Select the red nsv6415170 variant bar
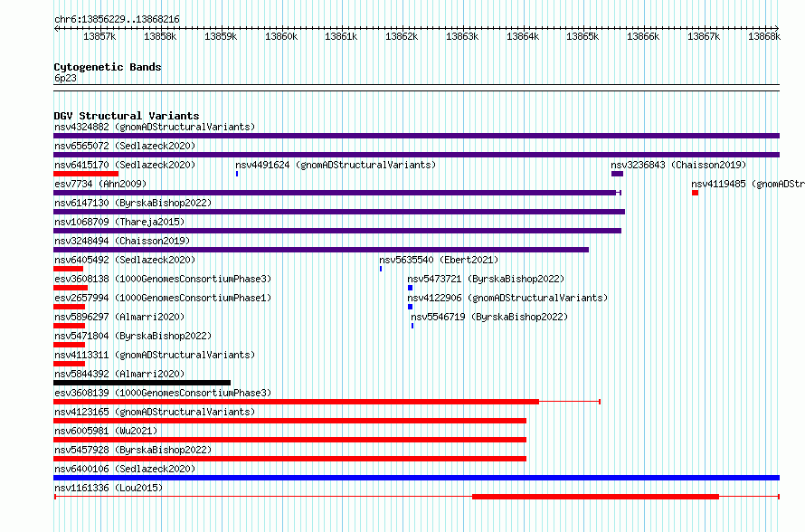 [x=86, y=174]
